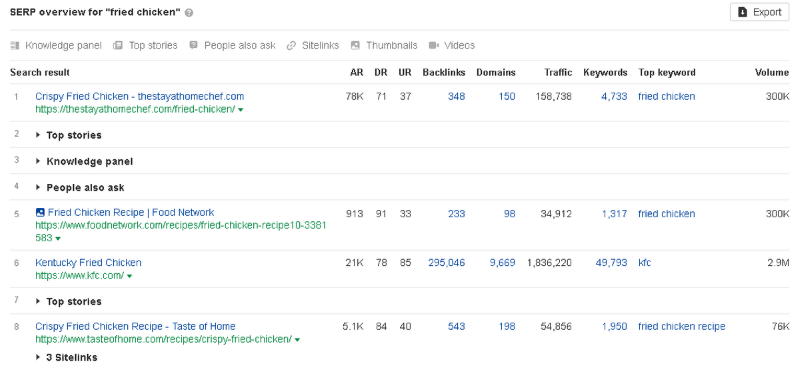The width and height of the screenshot is (800, 368).
Task: Click the fried chicken recipe top keyword link
Action: coord(682,326)
